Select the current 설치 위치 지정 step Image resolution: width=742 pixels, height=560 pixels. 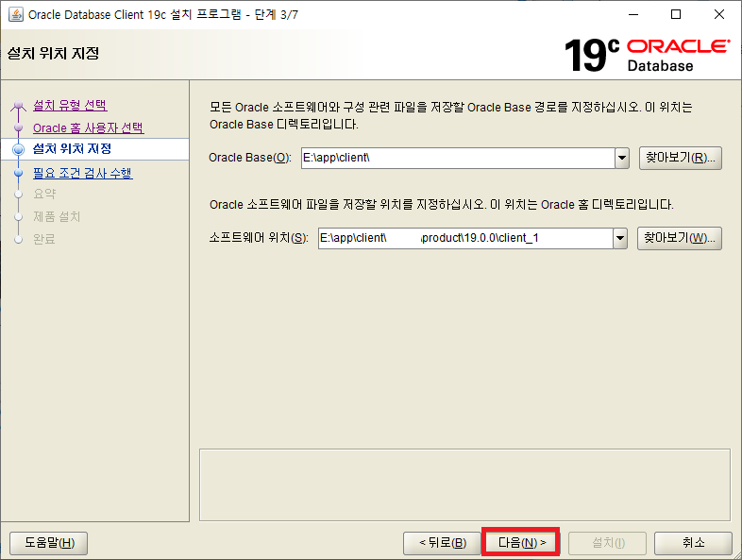[72, 149]
